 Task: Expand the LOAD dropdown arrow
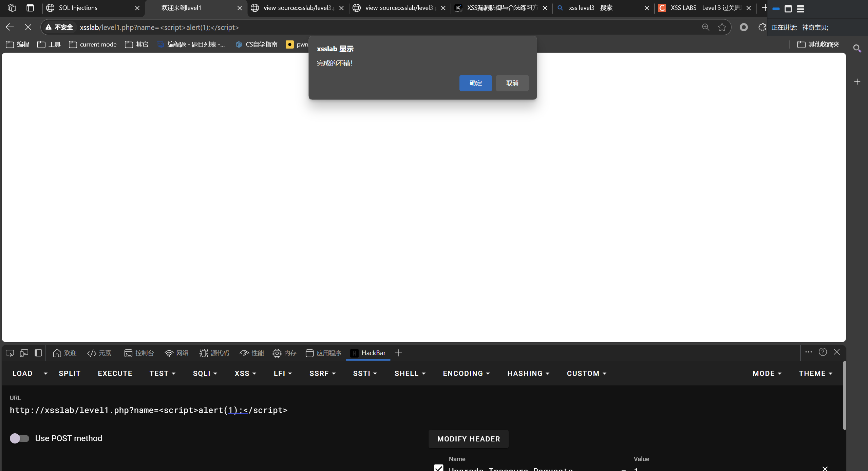[x=45, y=374]
